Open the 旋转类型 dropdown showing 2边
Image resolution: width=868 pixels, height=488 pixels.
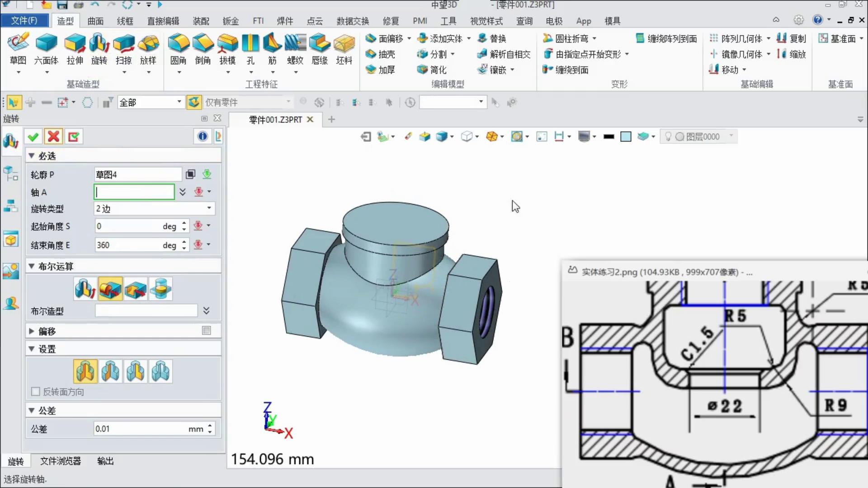pyautogui.click(x=154, y=208)
